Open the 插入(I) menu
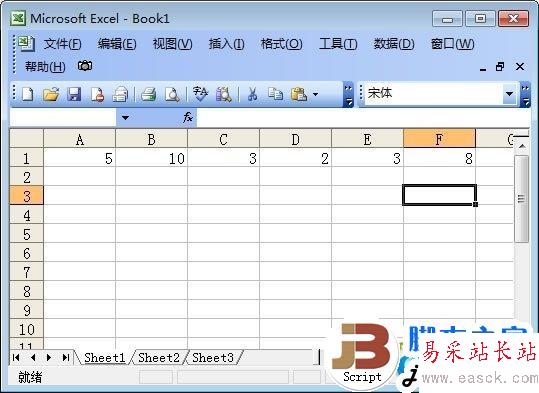This screenshot has width=539, height=393. click(227, 44)
